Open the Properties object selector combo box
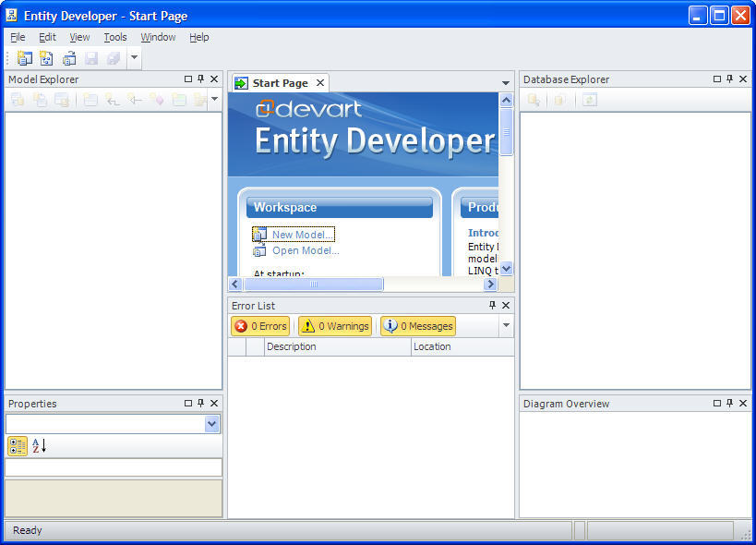 tap(114, 424)
